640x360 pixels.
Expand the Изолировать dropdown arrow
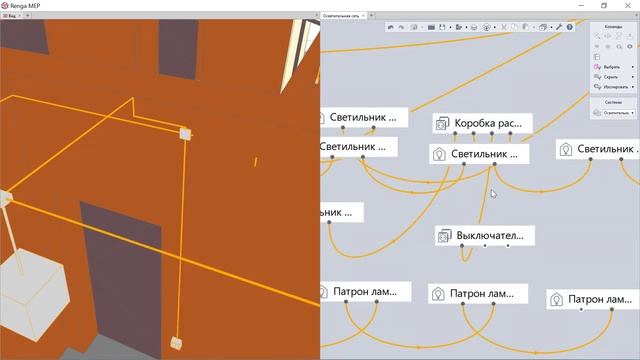tap(633, 87)
